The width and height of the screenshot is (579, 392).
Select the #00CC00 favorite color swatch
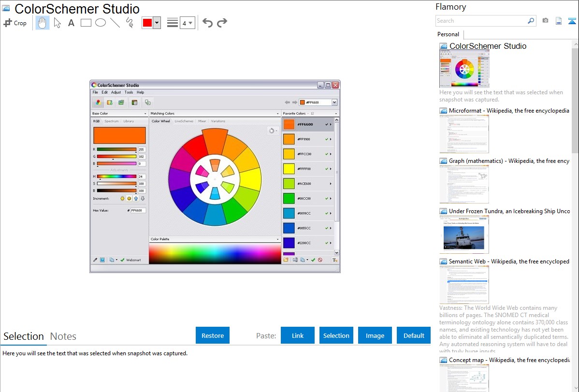click(x=289, y=198)
